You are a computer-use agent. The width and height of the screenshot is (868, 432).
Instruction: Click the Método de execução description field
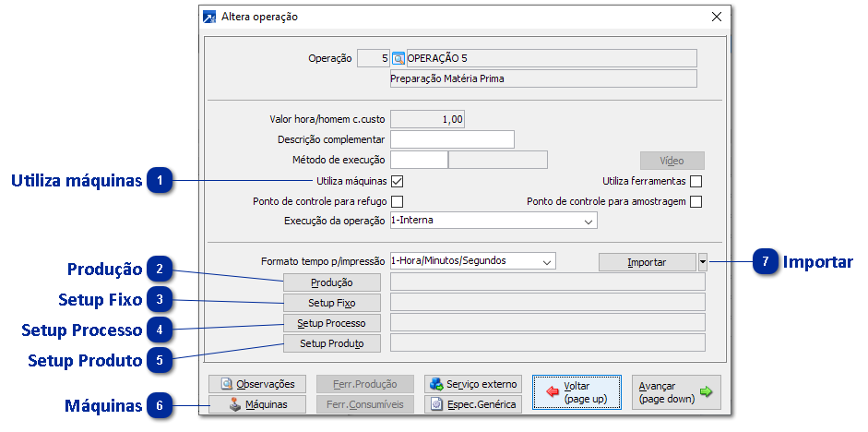(x=498, y=160)
